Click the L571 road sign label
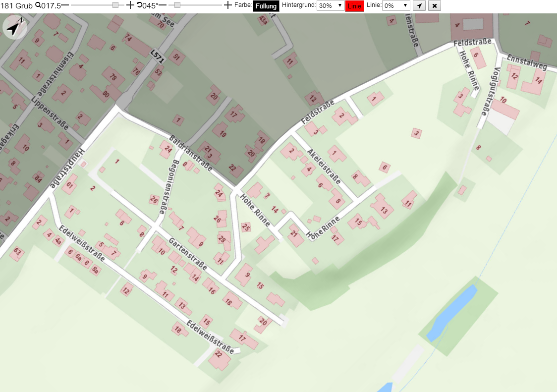This screenshot has height=392, width=557. click(x=158, y=56)
